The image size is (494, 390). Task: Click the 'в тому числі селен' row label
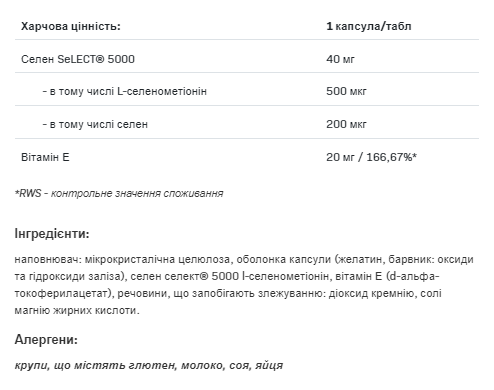(95, 124)
